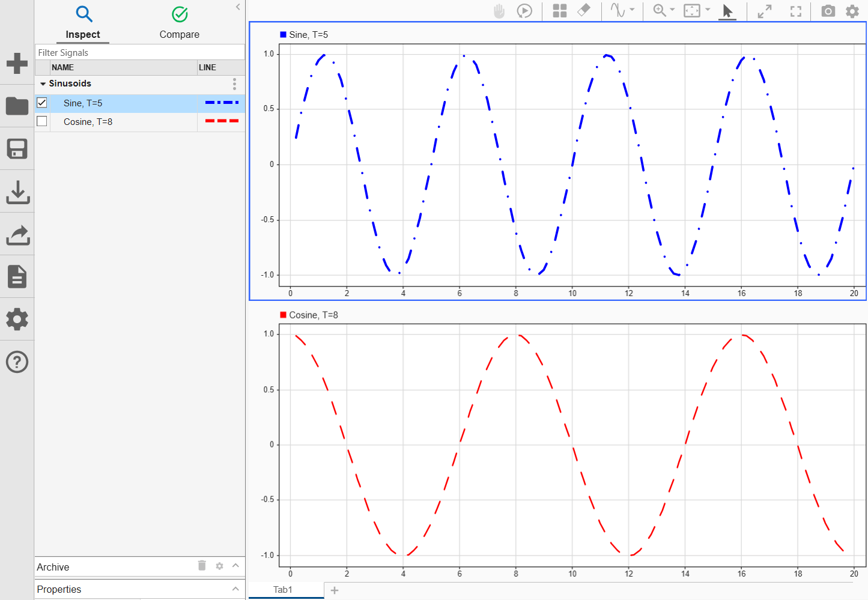Click red dashed line style swatch
The image size is (868, 600).
point(222,121)
